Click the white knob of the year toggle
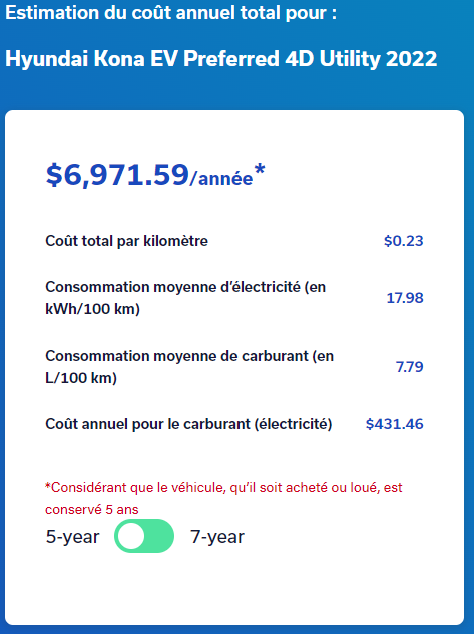Image resolution: width=474 pixels, height=634 pixels. coord(131,536)
